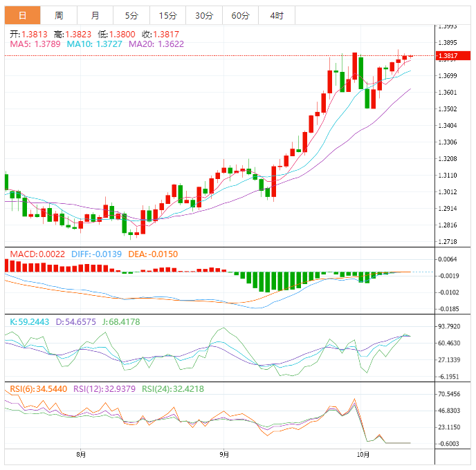The height and width of the screenshot is (470, 476).
Task: Click the MACD axis value -0.0019
Action: (x=448, y=276)
